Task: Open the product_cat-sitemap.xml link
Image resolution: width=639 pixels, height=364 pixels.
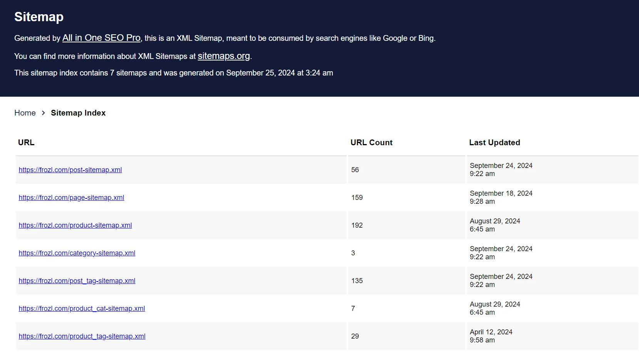Action: 82,309
